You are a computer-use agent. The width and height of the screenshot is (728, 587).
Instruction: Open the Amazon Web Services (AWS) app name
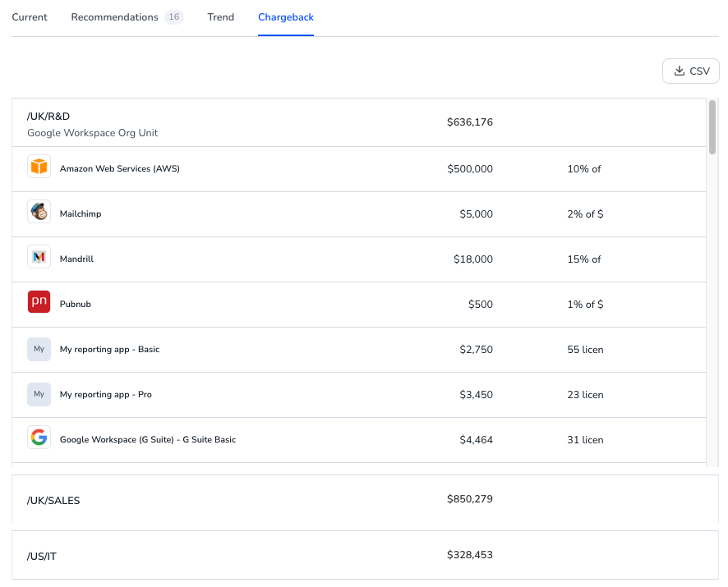click(x=120, y=169)
